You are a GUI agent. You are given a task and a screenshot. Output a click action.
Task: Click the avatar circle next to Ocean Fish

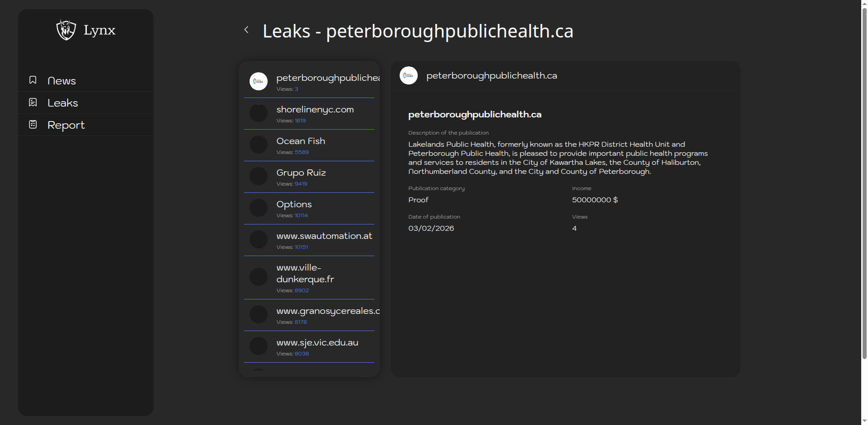coord(259,145)
